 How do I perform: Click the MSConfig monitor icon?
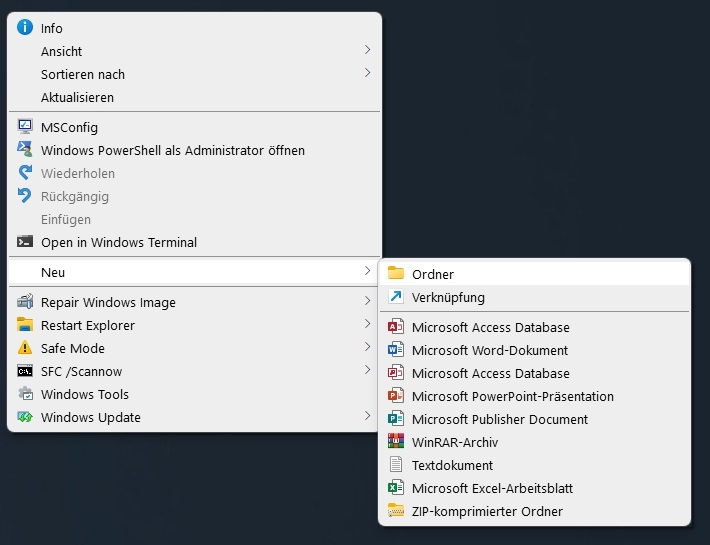[x=25, y=127]
